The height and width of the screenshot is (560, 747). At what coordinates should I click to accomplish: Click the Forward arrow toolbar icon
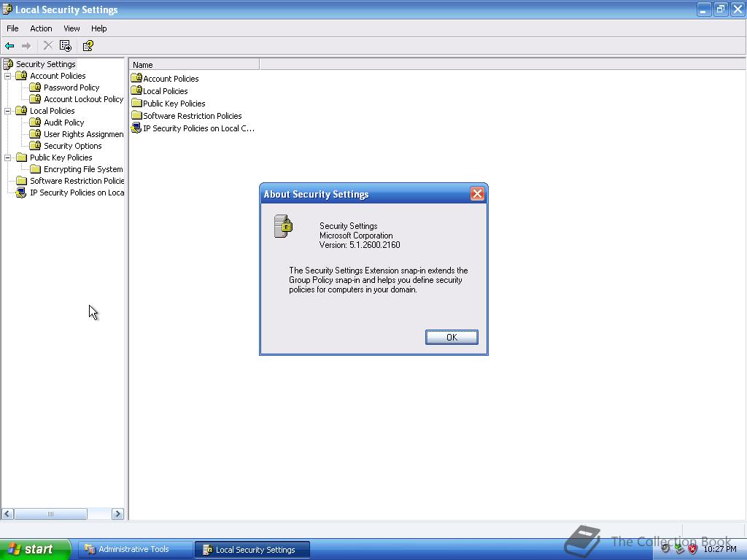click(26, 46)
